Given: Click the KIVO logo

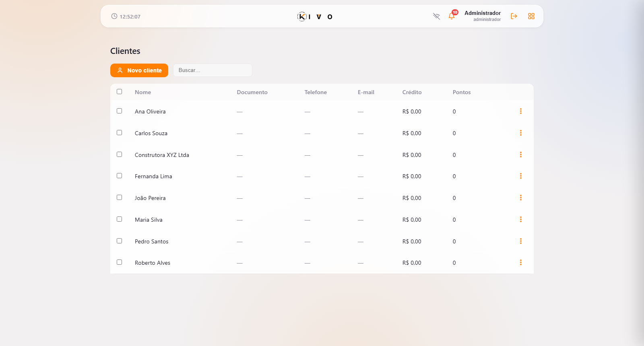Looking at the screenshot, I should pos(315,16).
